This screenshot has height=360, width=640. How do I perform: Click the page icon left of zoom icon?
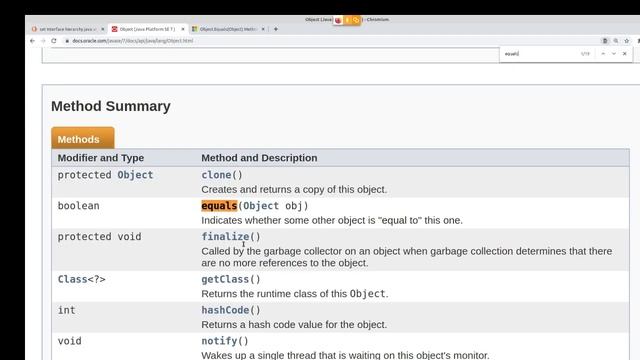[x=605, y=41]
